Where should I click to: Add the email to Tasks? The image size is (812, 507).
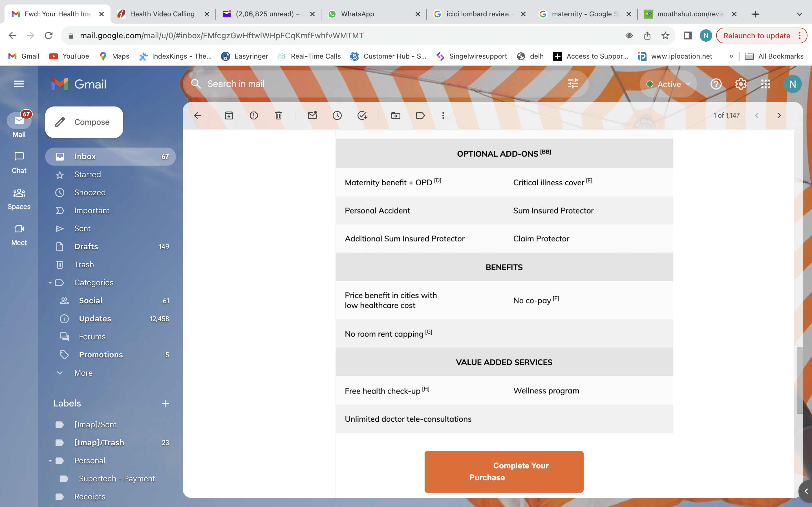(362, 116)
